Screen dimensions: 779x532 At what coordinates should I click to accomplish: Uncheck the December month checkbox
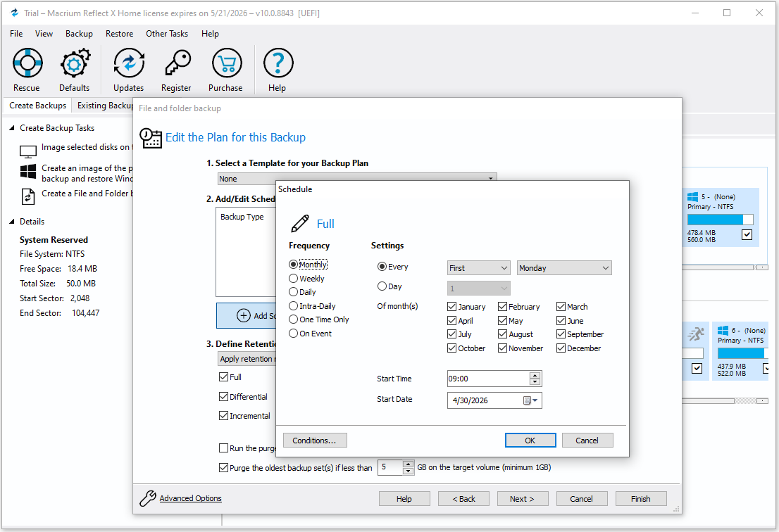[561, 348]
